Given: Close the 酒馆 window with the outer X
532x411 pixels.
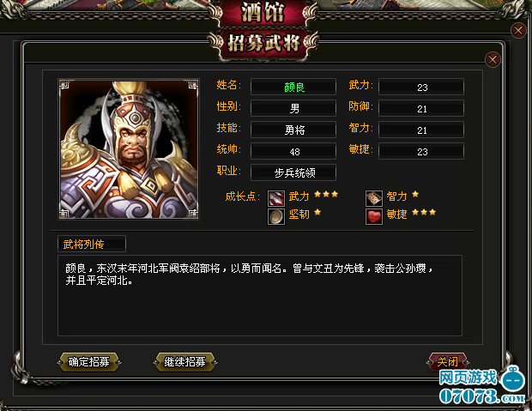Looking at the screenshot, I should coord(518,31).
